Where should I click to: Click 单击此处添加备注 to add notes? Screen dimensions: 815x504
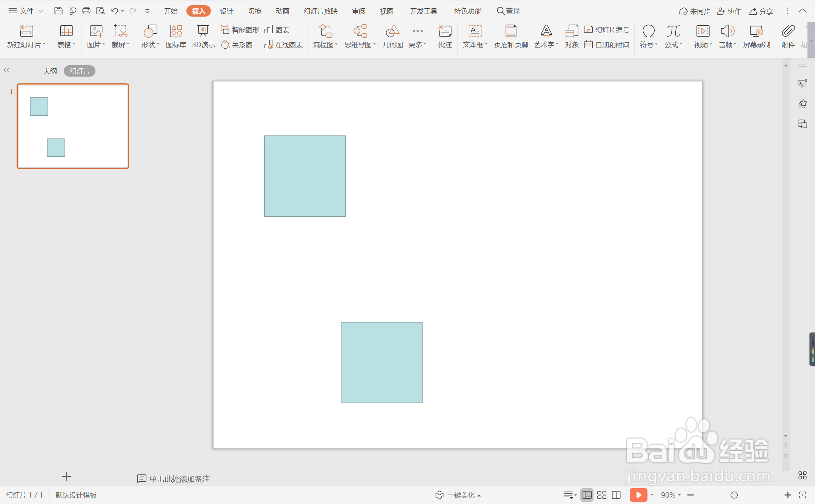(179, 479)
